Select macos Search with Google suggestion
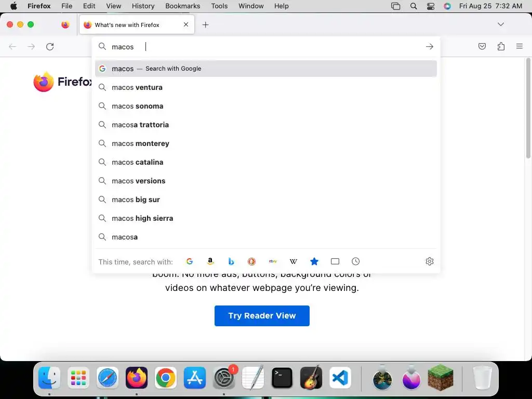The image size is (532, 399). click(x=266, y=69)
